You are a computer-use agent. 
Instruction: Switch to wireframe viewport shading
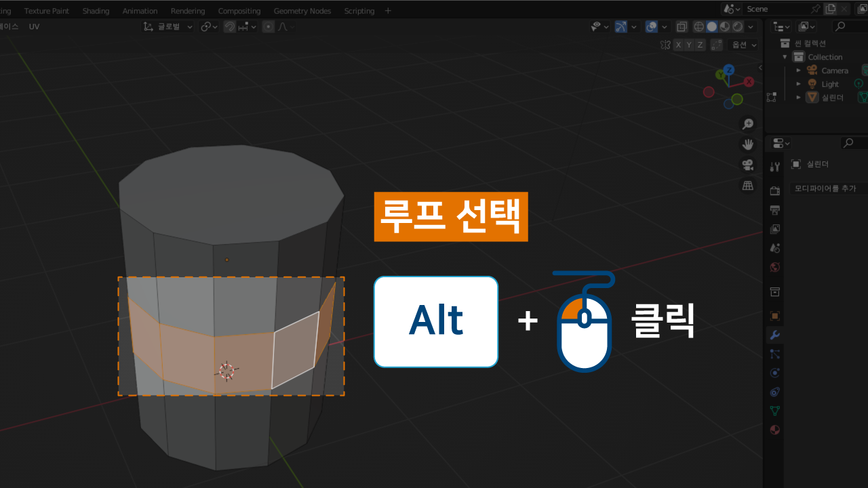[698, 27]
